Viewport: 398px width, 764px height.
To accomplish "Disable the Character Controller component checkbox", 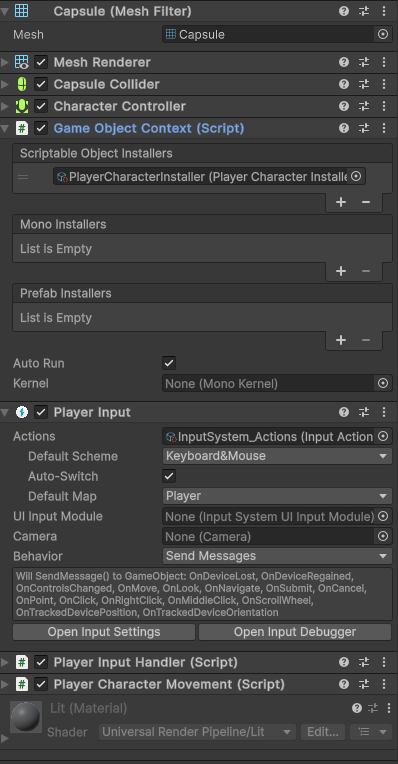I will coord(41,106).
